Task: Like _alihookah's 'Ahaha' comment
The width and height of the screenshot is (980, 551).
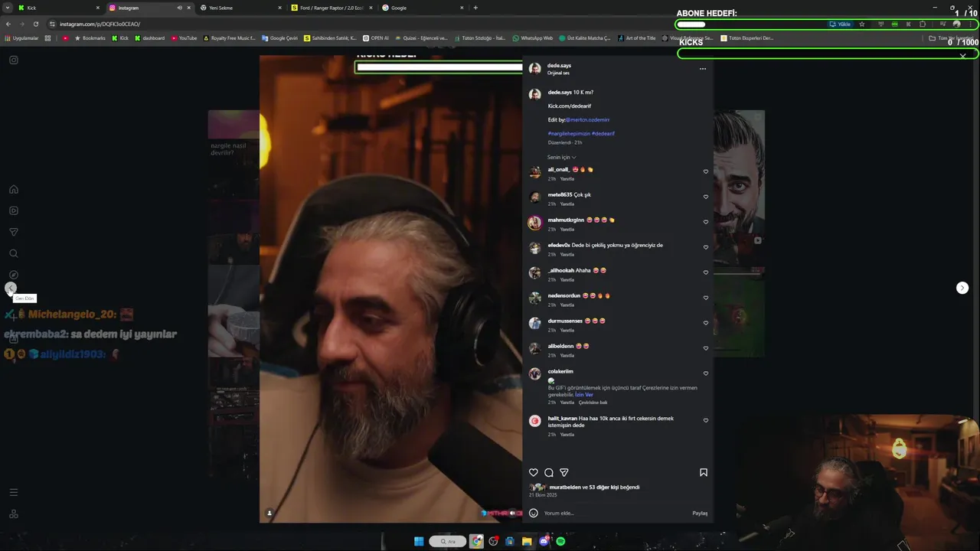Action: click(x=706, y=272)
